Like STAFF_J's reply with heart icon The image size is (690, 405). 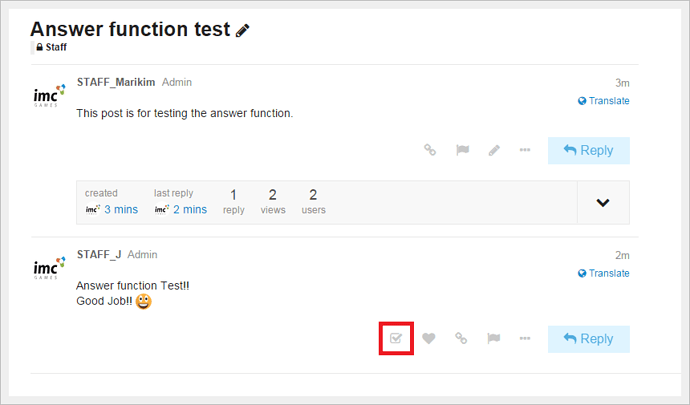click(x=429, y=338)
